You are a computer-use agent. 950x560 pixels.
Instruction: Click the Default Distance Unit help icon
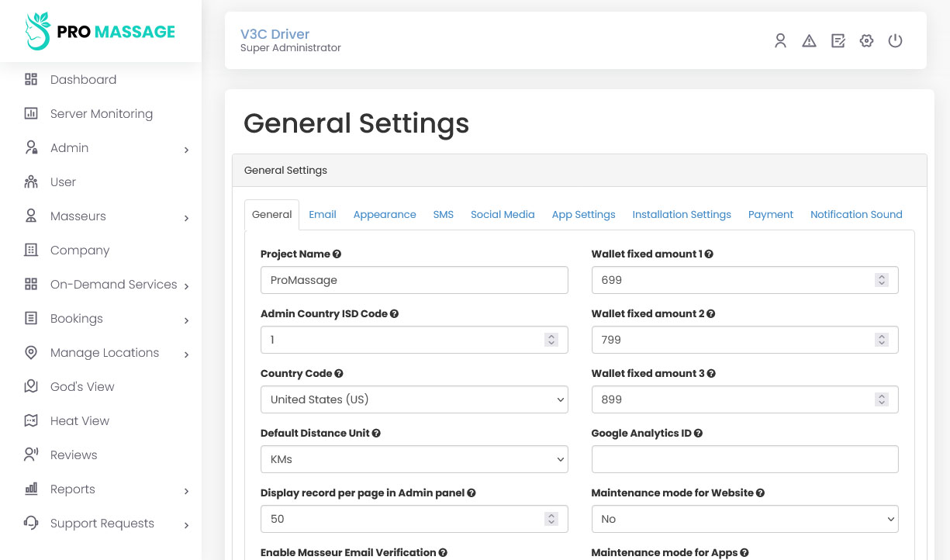pyautogui.click(x=376, y=434)
